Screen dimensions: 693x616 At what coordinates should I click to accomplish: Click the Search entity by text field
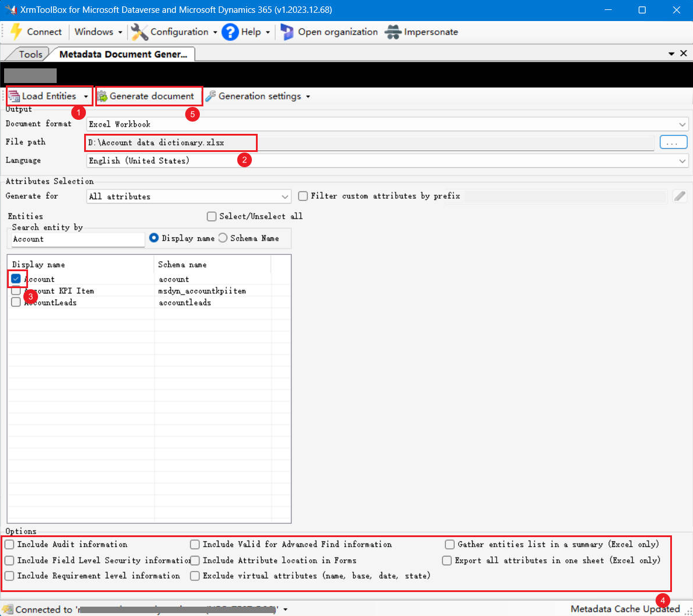[x=78, y=239]
